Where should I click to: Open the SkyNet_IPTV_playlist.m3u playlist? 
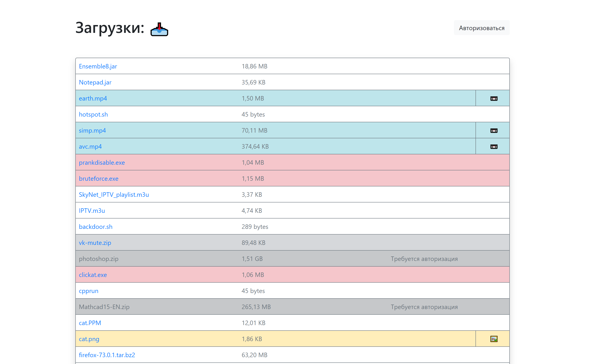point(114,195)
